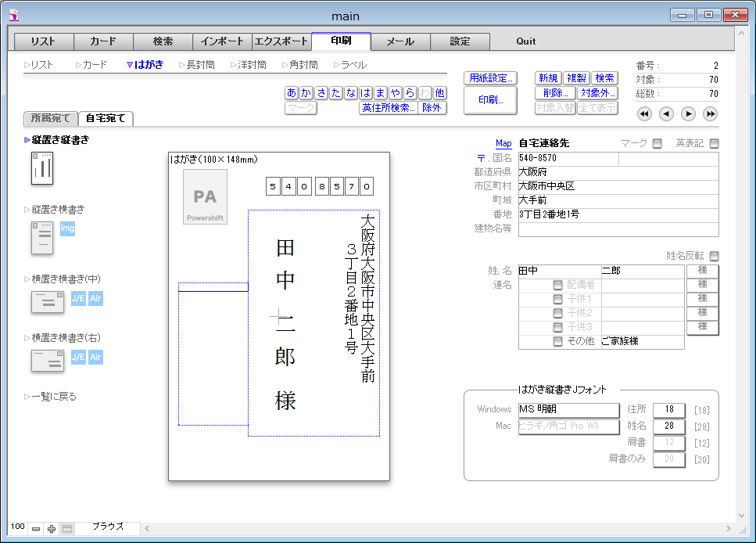Expand the ラベル print type
The image size is (756, 543).
pyautogui.click(x=349, y=65)
